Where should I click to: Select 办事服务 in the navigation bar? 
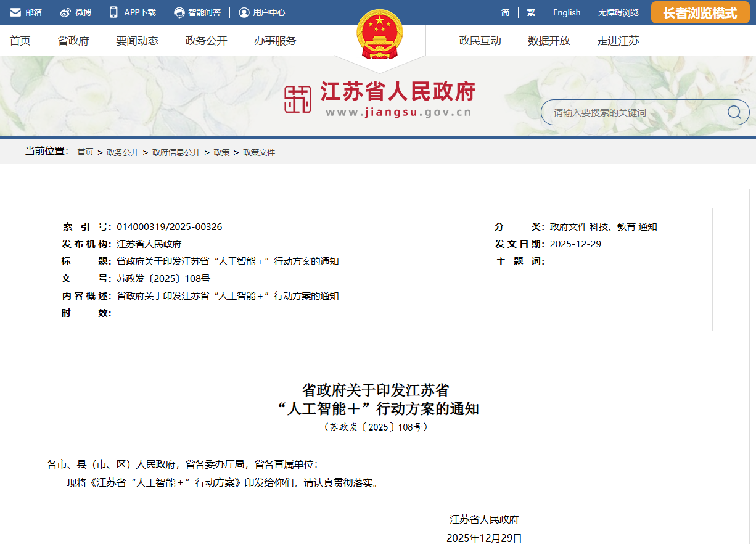(x=274, y=41)
